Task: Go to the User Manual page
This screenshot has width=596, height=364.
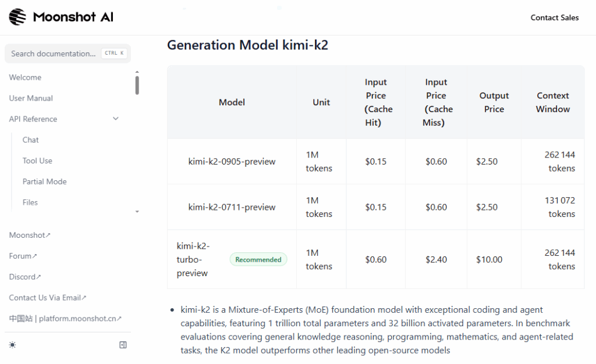Action: coord(31,98)
